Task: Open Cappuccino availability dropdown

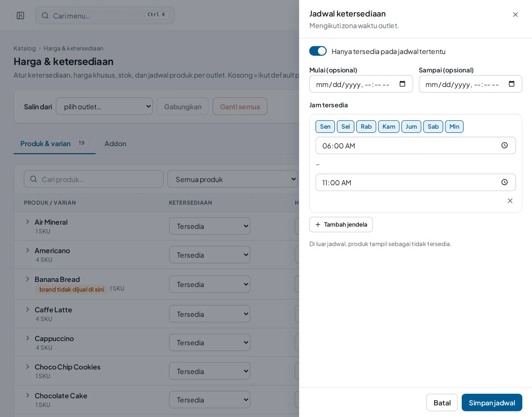Action: click(209, 342)
